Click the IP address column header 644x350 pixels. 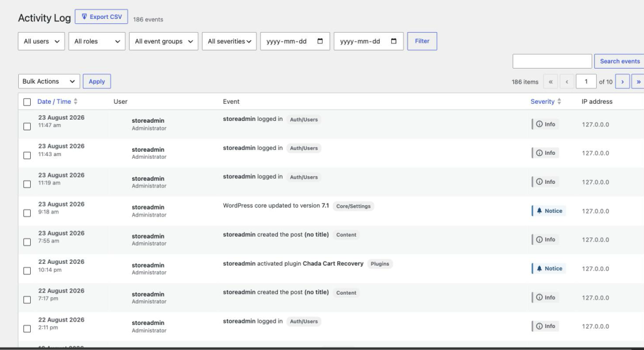597,101
